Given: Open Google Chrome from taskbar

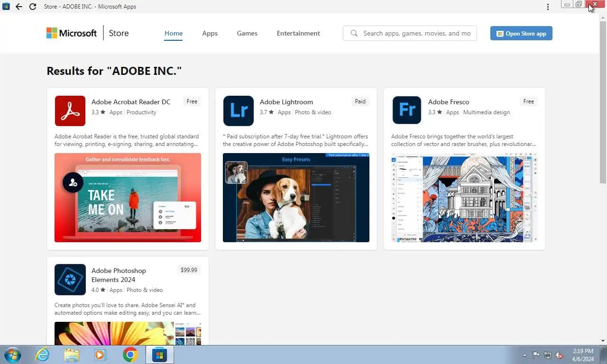Looking at the screenshot, I should tap(130, 355).
